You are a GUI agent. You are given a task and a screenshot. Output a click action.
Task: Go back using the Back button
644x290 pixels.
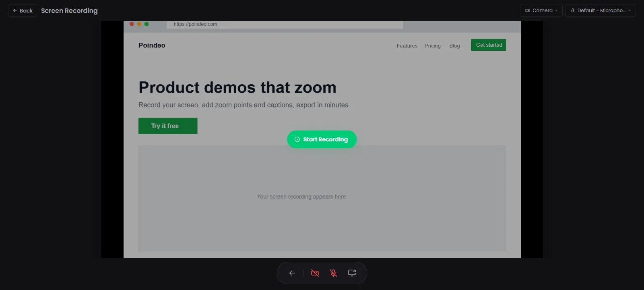tap(23, 10)
